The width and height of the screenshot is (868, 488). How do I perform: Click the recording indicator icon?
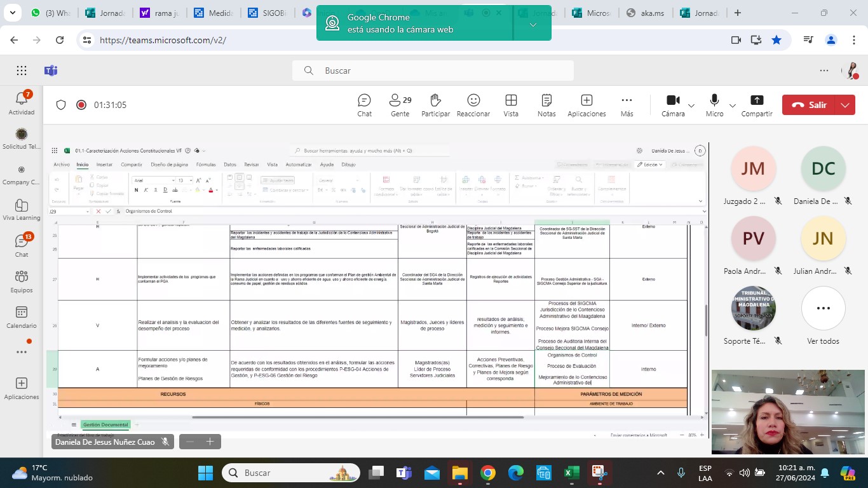point(81,105)
